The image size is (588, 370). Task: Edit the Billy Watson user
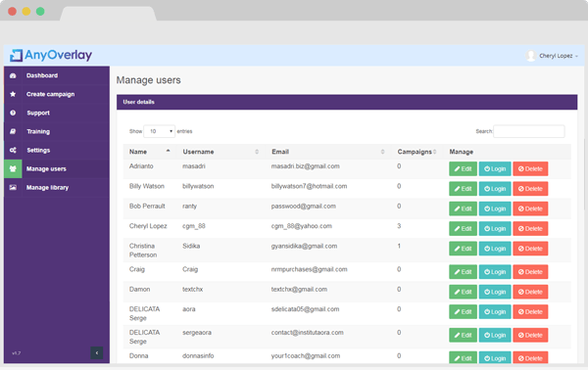coord(464,189)
